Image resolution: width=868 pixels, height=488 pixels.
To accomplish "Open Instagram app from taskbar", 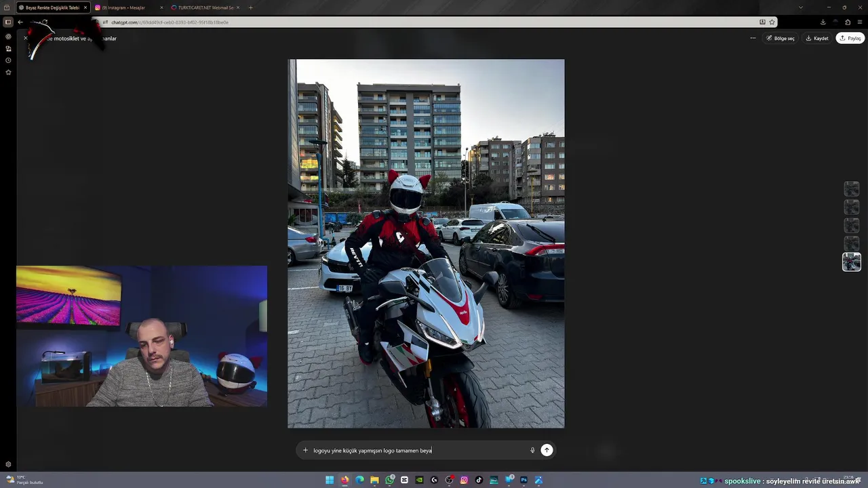I will (464, 480).
